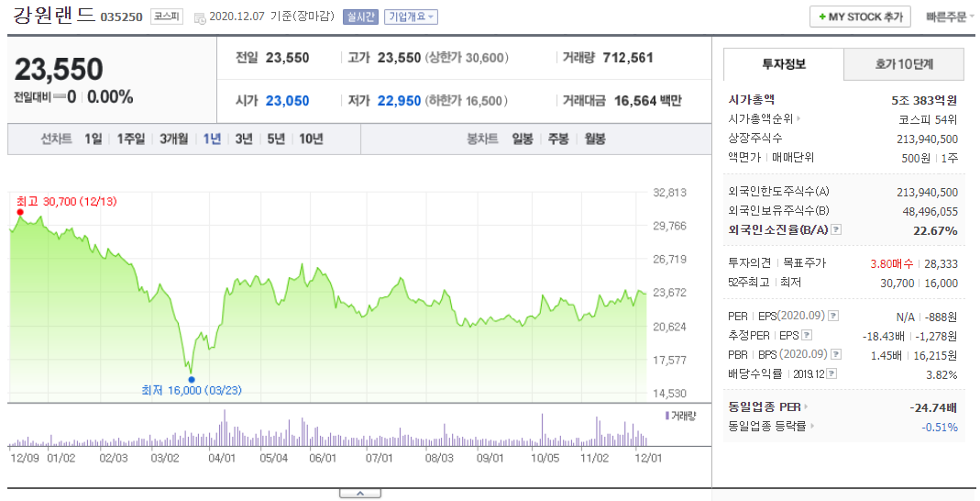Viewport: 980px width, 501px height.
Task: Click the 상한가 30,600 text
Action: pyautogui.click(x=467, y=58)
